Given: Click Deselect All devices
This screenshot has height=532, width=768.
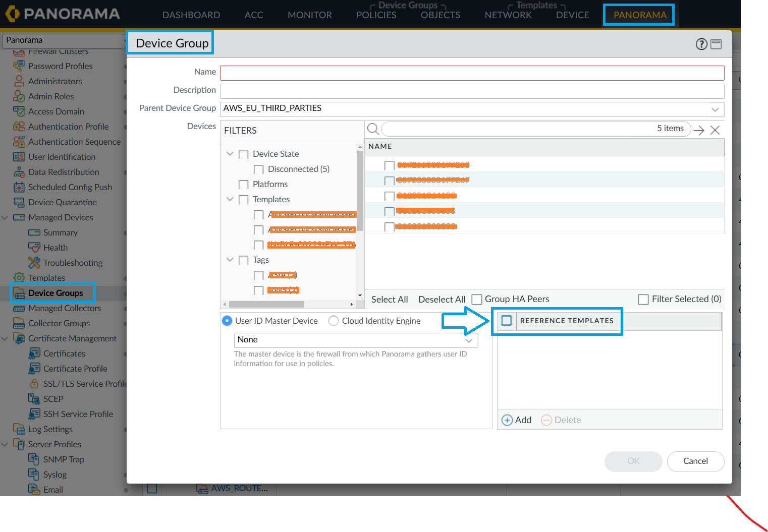Looking at the screenshot, I should (442, 300).
